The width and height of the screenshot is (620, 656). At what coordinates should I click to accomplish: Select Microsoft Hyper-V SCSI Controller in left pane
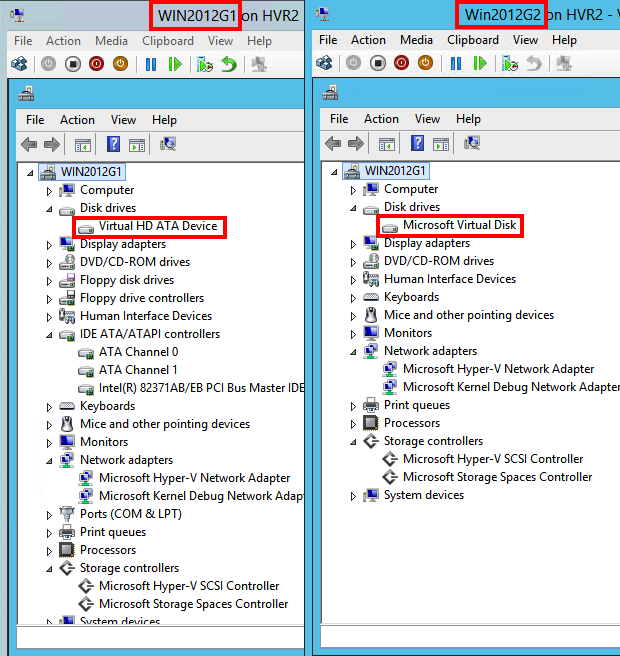pos(189,586)
